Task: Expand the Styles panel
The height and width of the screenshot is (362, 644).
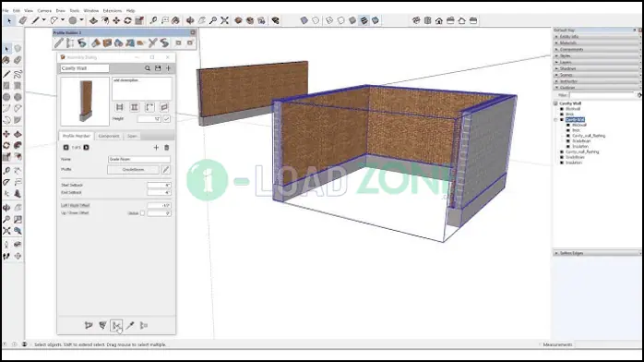Action: (x=596, y=55)
